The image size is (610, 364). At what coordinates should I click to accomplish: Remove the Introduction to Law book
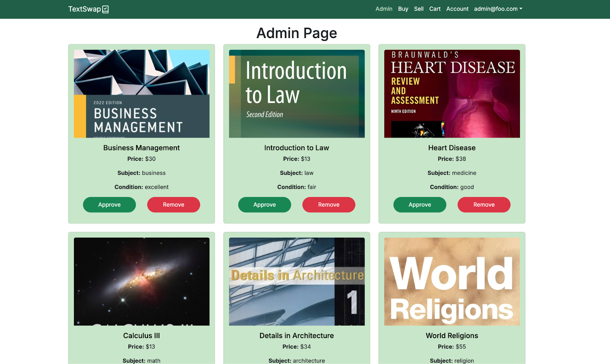point(329,204)
